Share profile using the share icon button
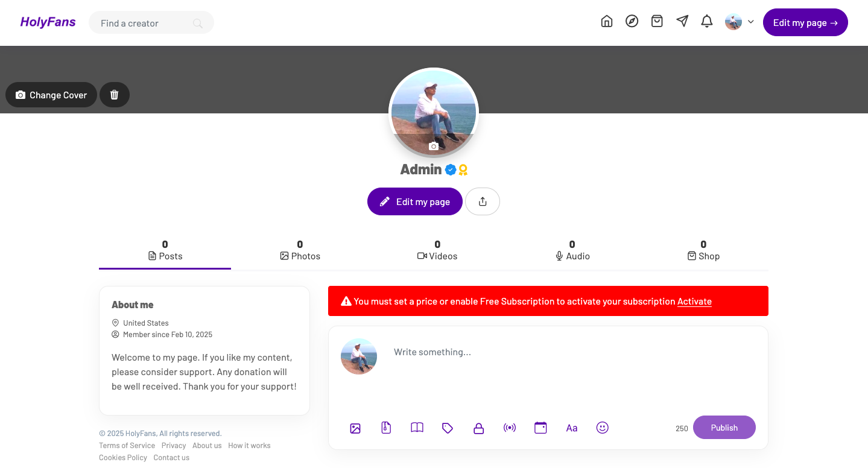Viewport: 868px width, 468px height. [x=483, y=201]
